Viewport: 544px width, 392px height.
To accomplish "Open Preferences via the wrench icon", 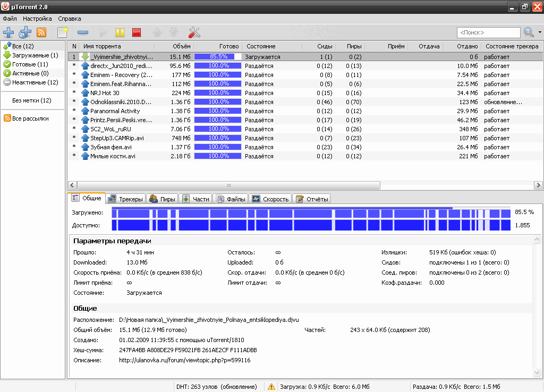I will pos(194,32).
